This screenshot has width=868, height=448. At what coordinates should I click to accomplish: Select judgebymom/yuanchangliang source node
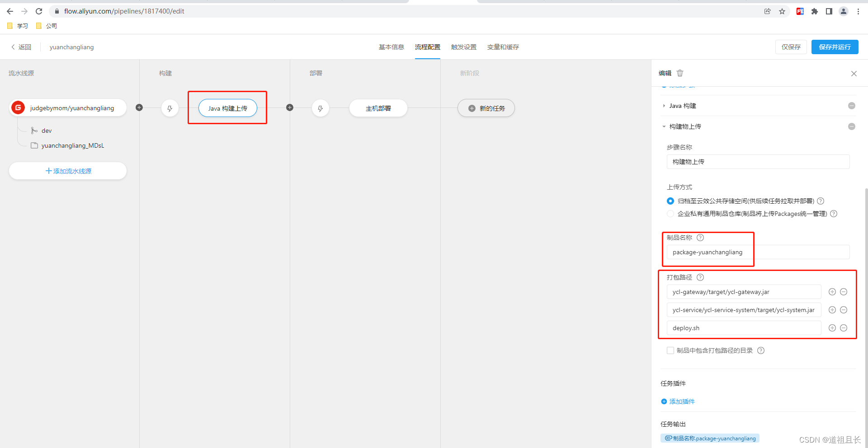point(68,108)
